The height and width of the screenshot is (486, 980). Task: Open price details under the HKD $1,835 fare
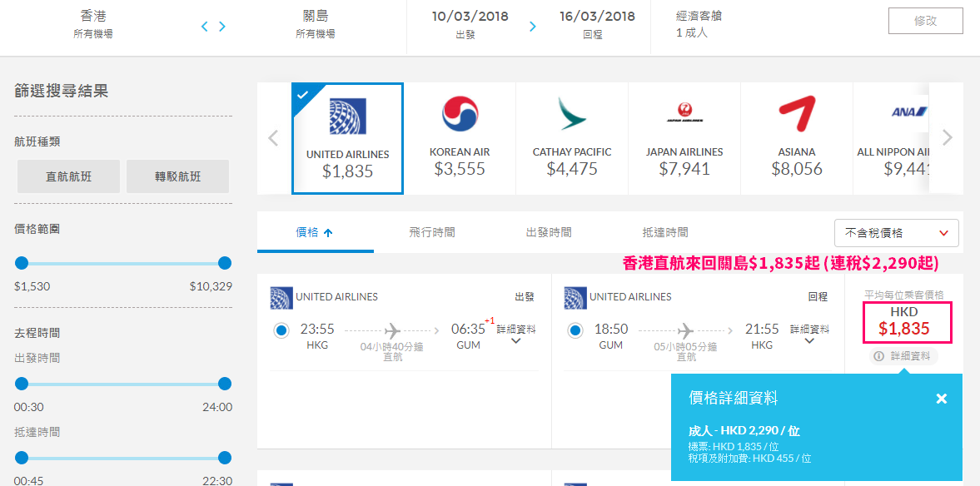(x=903, y=356)
